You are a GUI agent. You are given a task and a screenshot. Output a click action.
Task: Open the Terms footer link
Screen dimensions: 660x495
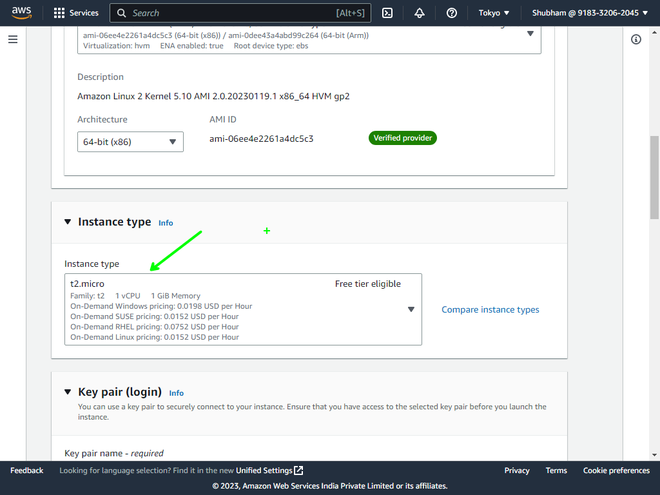click(556, 471)
